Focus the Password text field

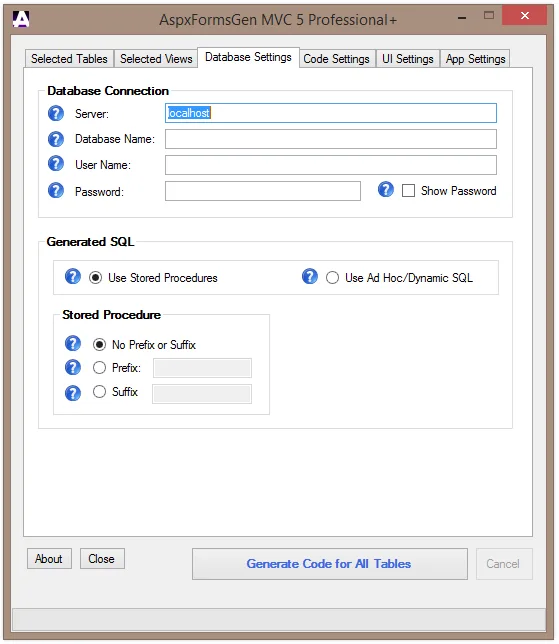tap(263, 191)
